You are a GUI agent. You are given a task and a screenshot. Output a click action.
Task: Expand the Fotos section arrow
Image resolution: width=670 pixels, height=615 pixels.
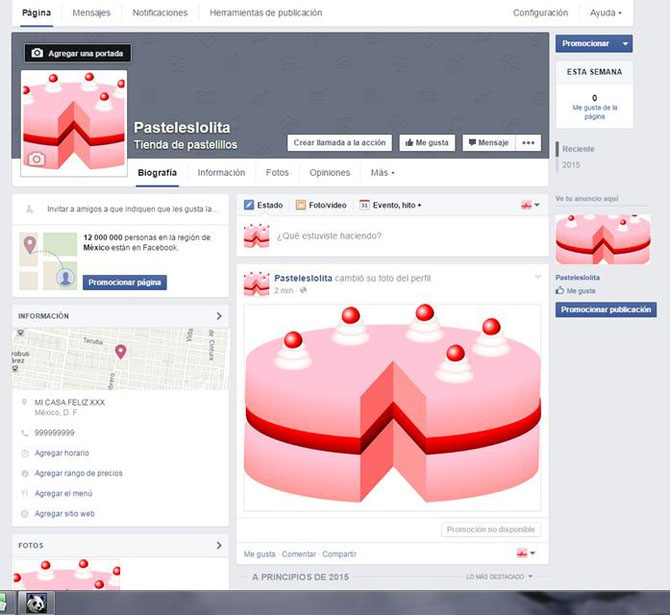coord(219,545)
